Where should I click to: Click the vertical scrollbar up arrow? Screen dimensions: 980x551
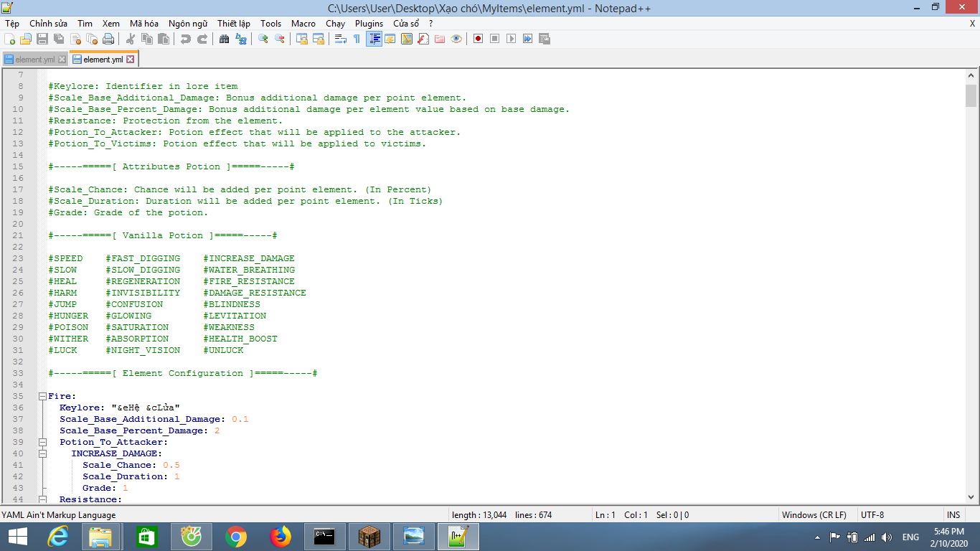pos(971,75)
